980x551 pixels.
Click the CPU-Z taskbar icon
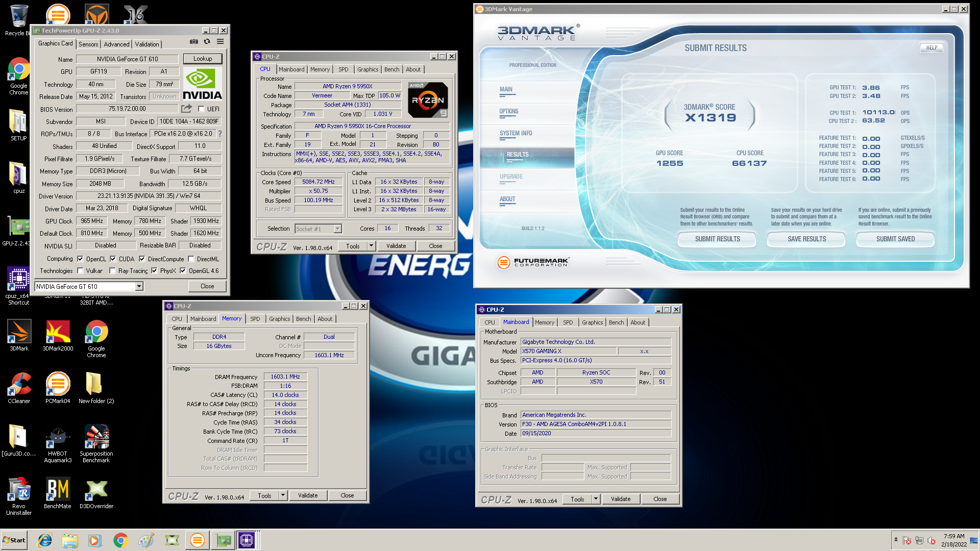(x=247, y=540)
